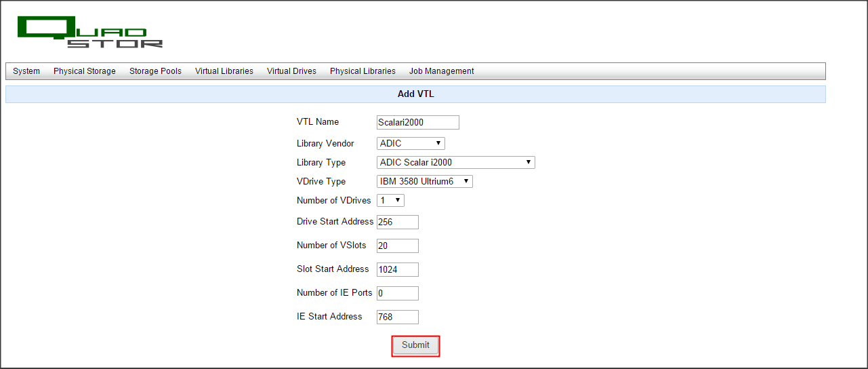Open Physical Libraries menu
This screenshot has width=868, height=369.
(363, 71)
